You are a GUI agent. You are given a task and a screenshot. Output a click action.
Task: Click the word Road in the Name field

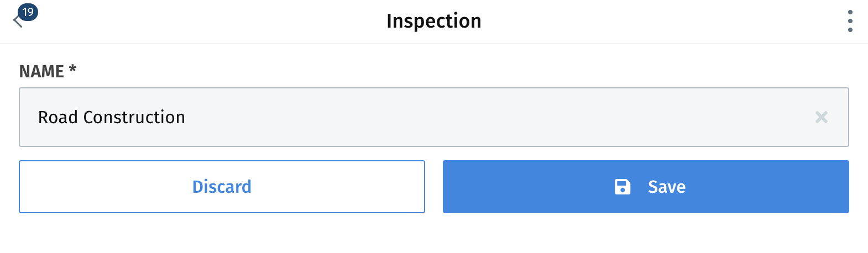57,117
